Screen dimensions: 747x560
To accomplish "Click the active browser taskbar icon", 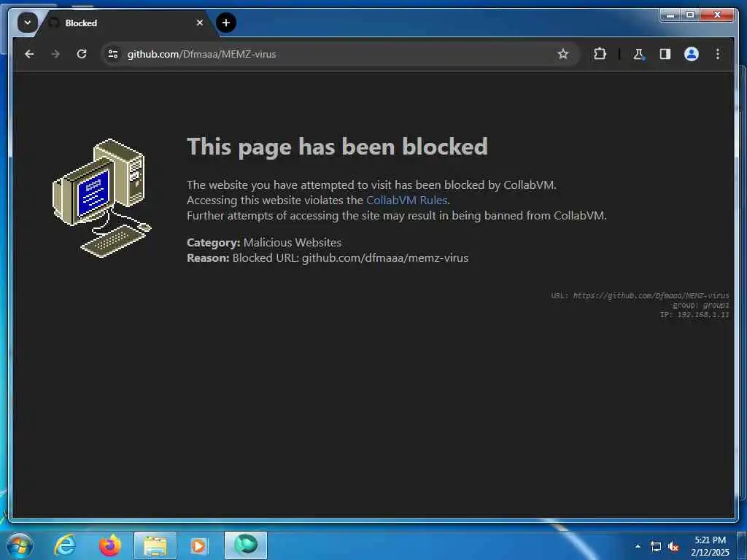I will [x=246, y=545].
